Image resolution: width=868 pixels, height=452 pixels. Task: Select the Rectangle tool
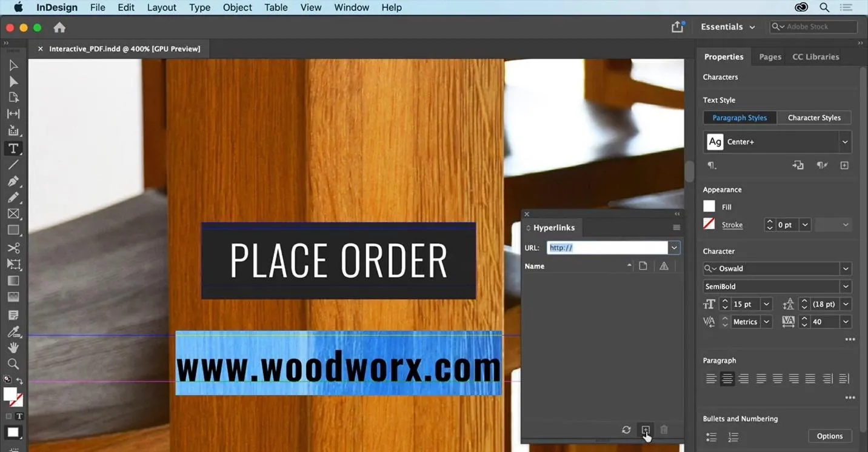tap(13, 230)
